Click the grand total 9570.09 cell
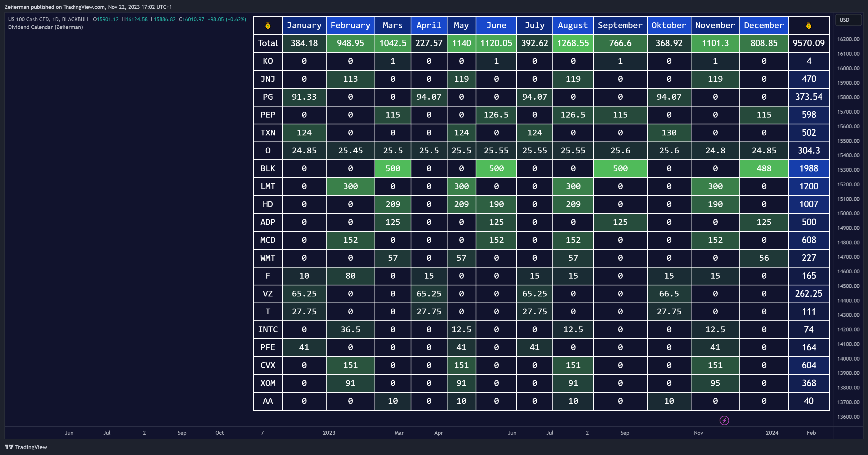This screenshot has width=868, height=455. 809,43
